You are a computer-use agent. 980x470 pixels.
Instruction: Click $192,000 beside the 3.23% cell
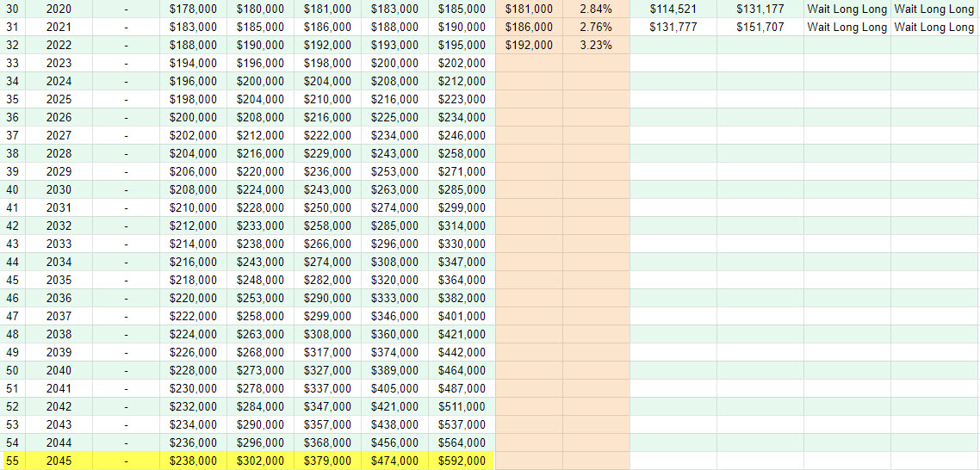(x=529, y=45)
